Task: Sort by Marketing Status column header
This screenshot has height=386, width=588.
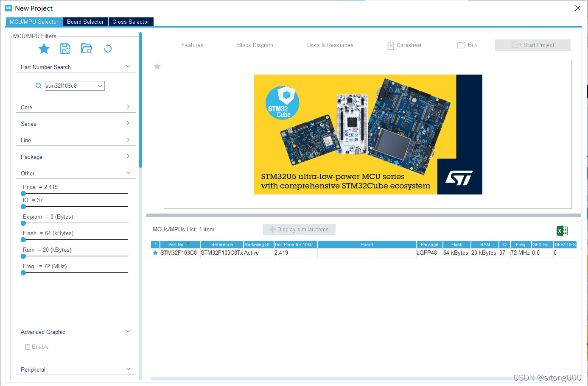Action: coord(258,244)
